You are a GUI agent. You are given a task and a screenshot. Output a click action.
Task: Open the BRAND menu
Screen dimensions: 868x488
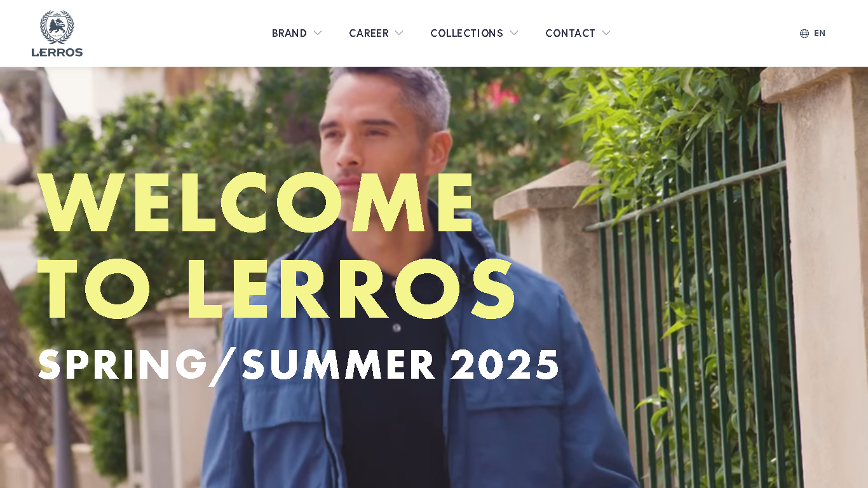coord(289,33)
